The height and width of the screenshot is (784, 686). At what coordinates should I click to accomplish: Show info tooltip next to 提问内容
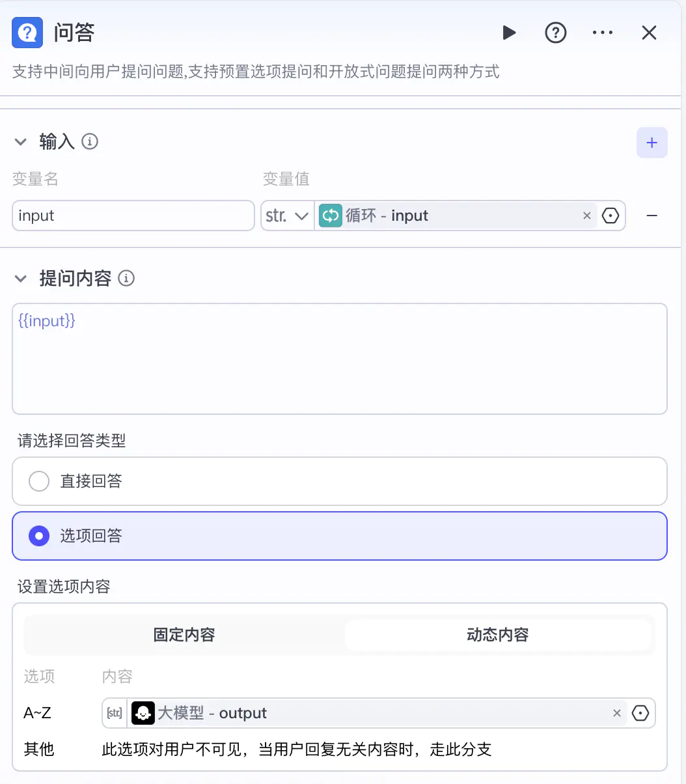(126, 279)
